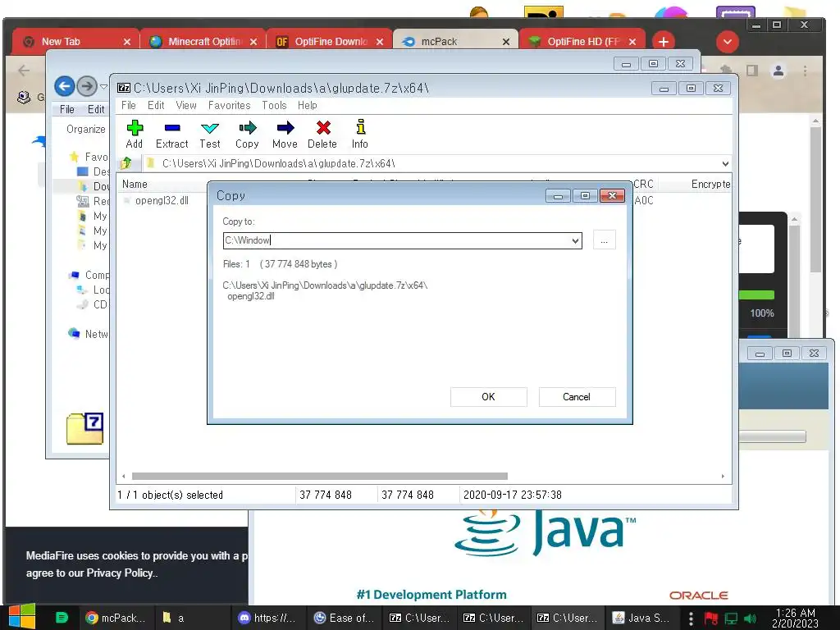Open the Explorer Edit menu
840x630 pixels.
pyautogui.click(x=96, y=109)
